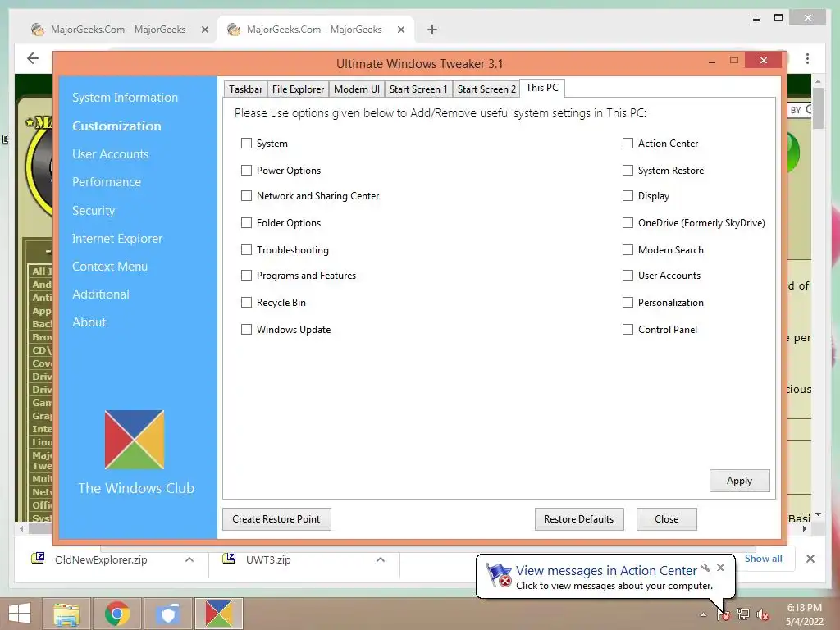
Task: Click The Windows Club logo
Action: (135, 440)
